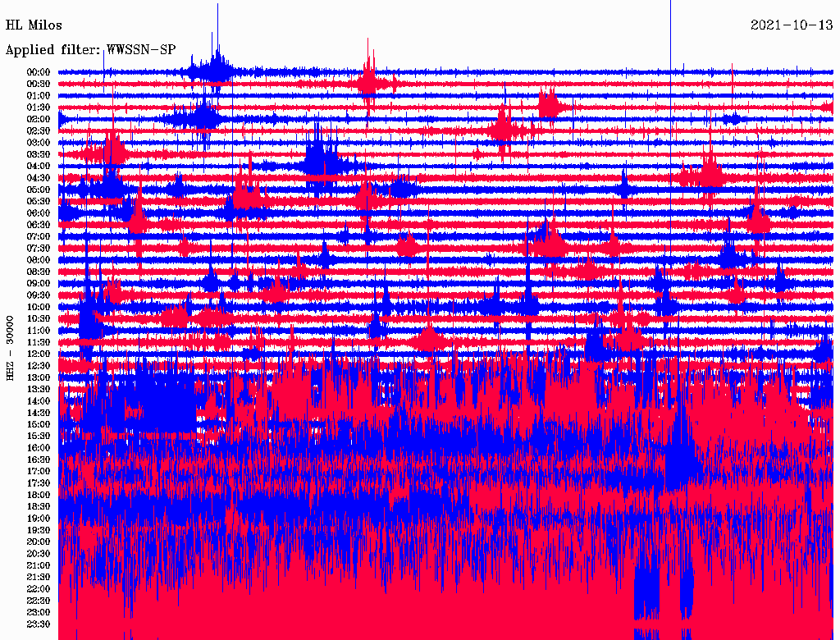Click the 01:30 time row label

39,107
